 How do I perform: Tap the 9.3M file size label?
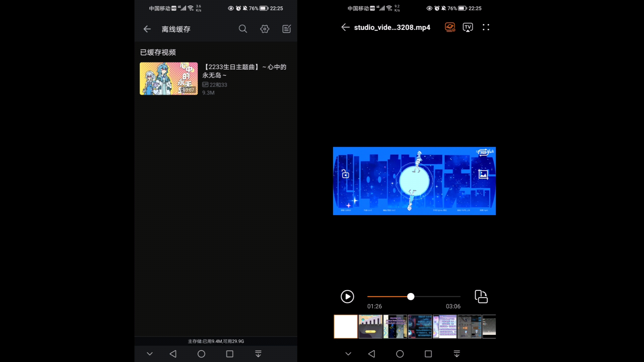208,93
